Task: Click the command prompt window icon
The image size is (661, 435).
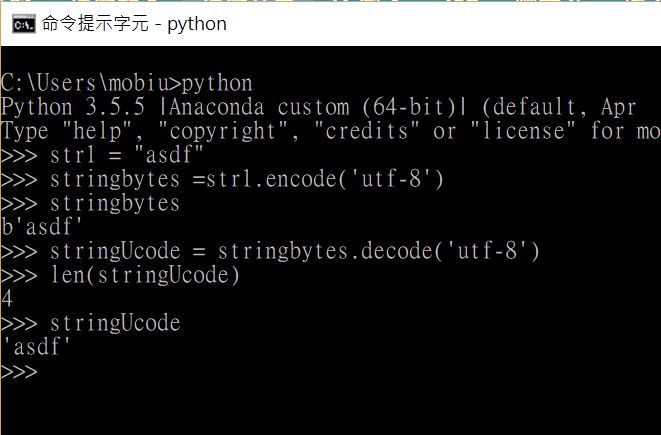Action: tap(24, 24)
